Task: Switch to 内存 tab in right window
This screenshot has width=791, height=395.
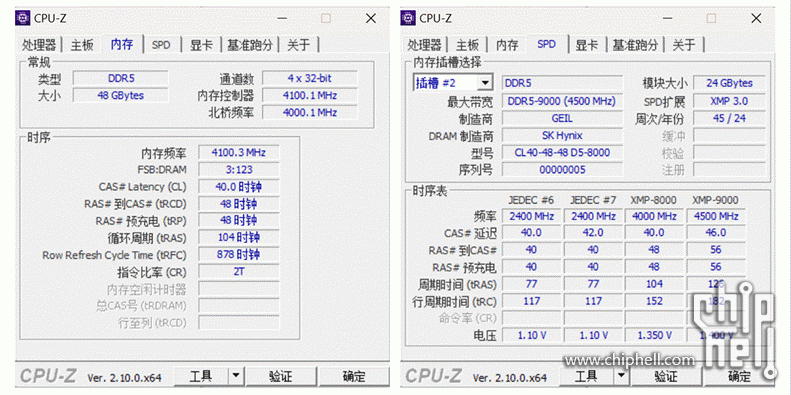Action: 507,45
